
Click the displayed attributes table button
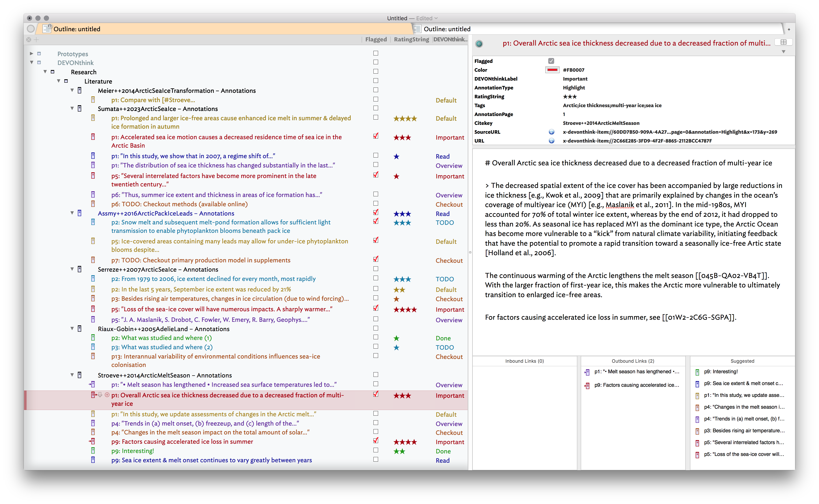tap(783, 42)
